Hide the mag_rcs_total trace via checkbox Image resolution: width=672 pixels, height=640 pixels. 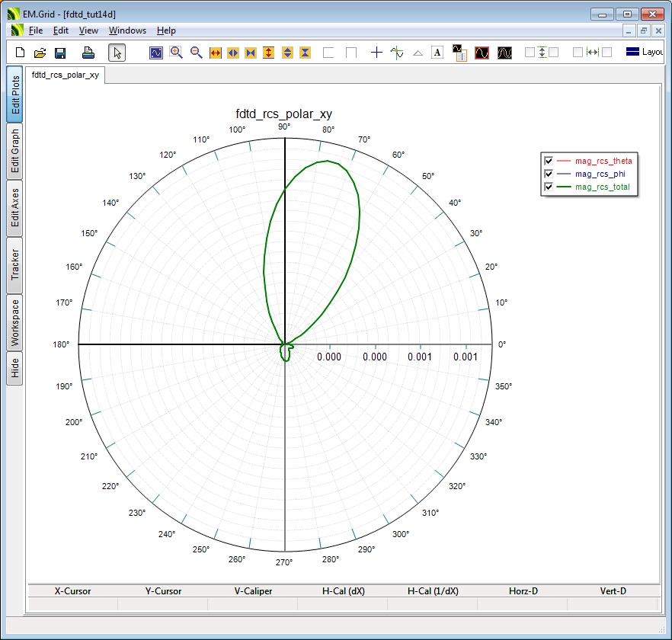coord(548,187)
